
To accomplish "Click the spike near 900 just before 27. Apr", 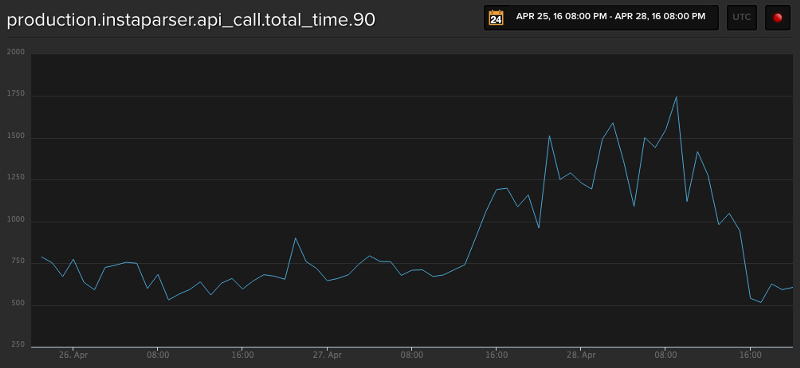I will click(x=295, y=238).
